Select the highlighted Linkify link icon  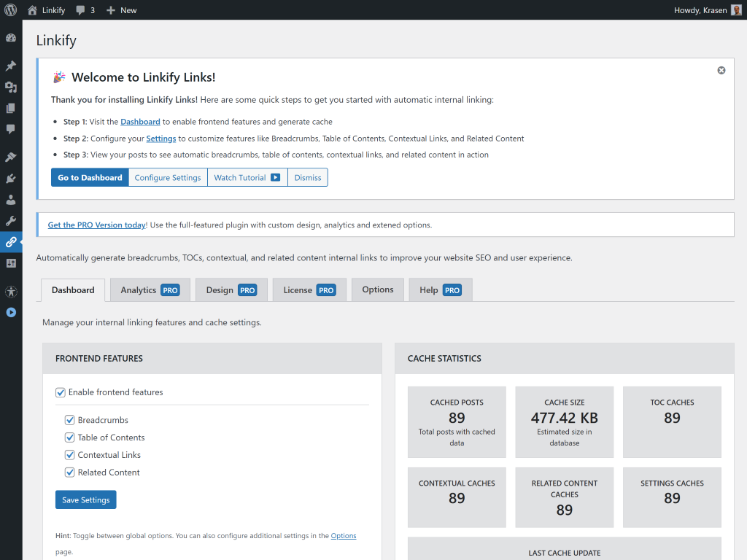coord(10,242)
